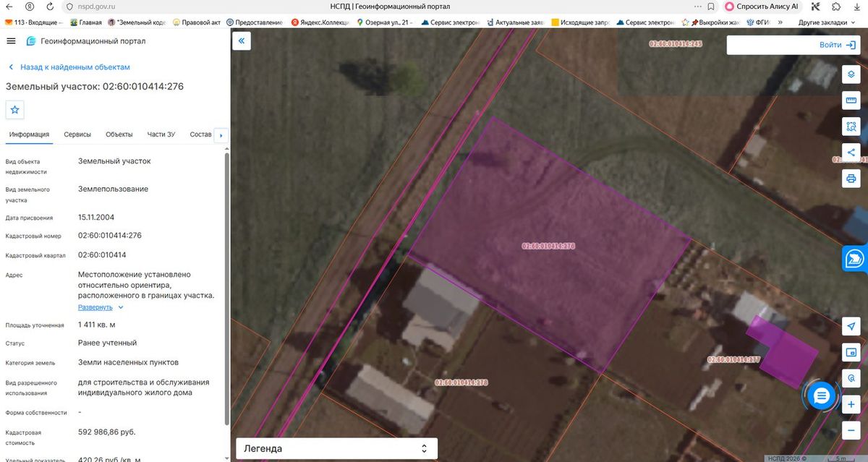Open the mini-map overview tool
The height and width of the screenshot is (462, 868).
pyautogui.click(x=851, y=353)
